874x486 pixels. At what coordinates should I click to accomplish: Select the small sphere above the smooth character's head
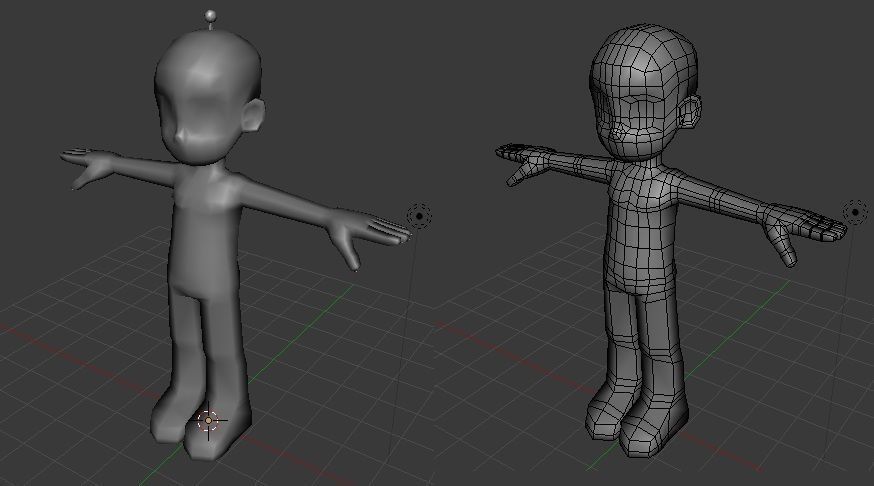[210, 15]
